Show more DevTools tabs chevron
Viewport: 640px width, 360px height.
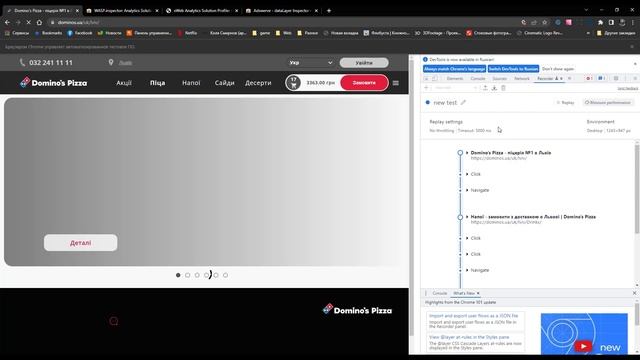pyautogui.click(x=570, y=78)
